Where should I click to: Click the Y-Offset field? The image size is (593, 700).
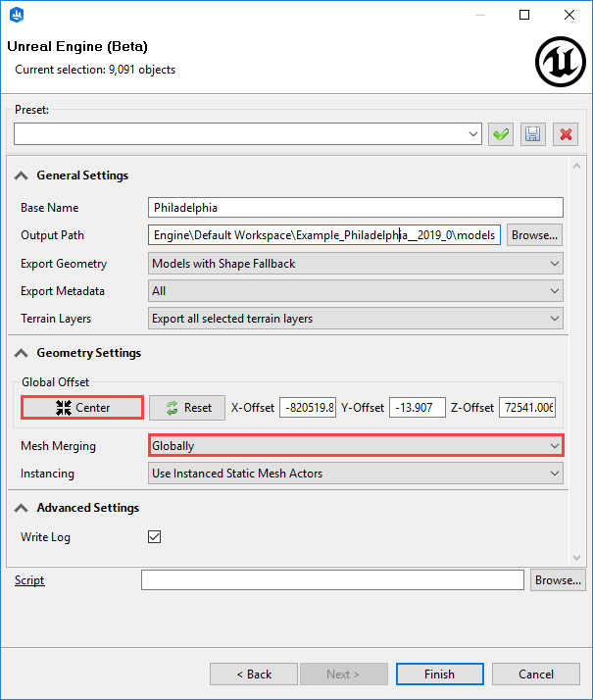pyautogui.click(x=418, y=408)
